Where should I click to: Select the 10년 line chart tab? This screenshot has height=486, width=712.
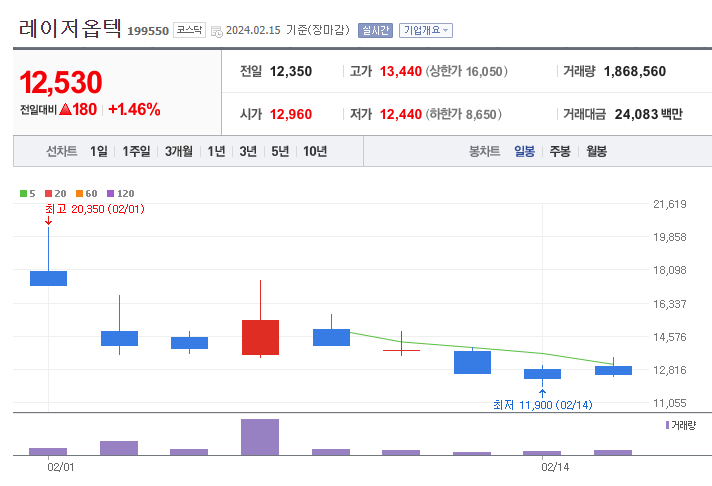coord(315,151)
